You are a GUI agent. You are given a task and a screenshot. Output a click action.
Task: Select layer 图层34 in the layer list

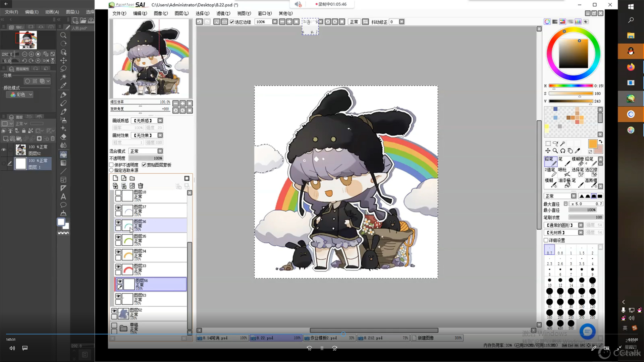(x=150, y=255)
